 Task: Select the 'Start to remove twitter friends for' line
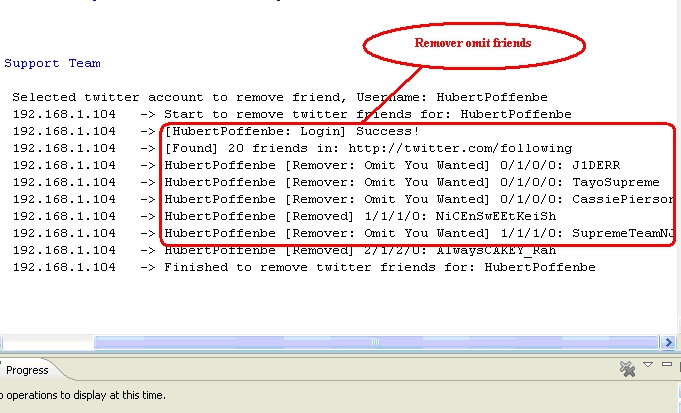pyautogui.click(x=292, y=114)
